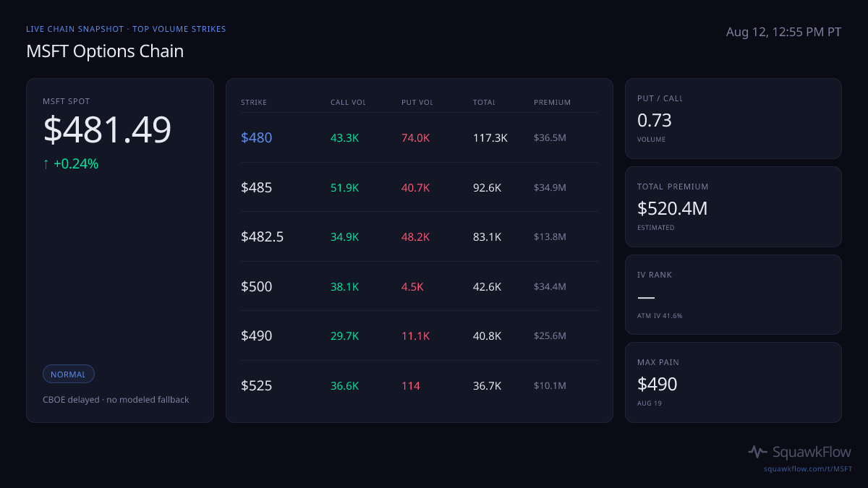Click the SquawkFlow pulse logo icon
The image size is (868, 488).
click(757, 452)
